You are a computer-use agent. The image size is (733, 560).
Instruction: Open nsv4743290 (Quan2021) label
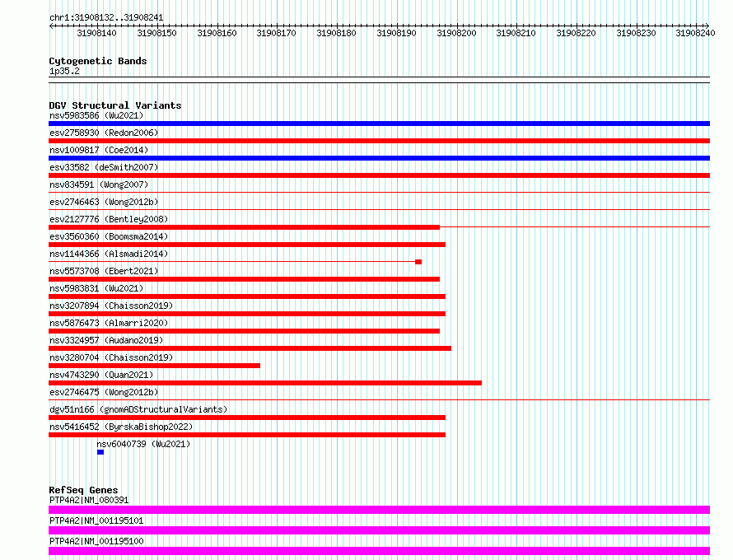coord(101,375)
